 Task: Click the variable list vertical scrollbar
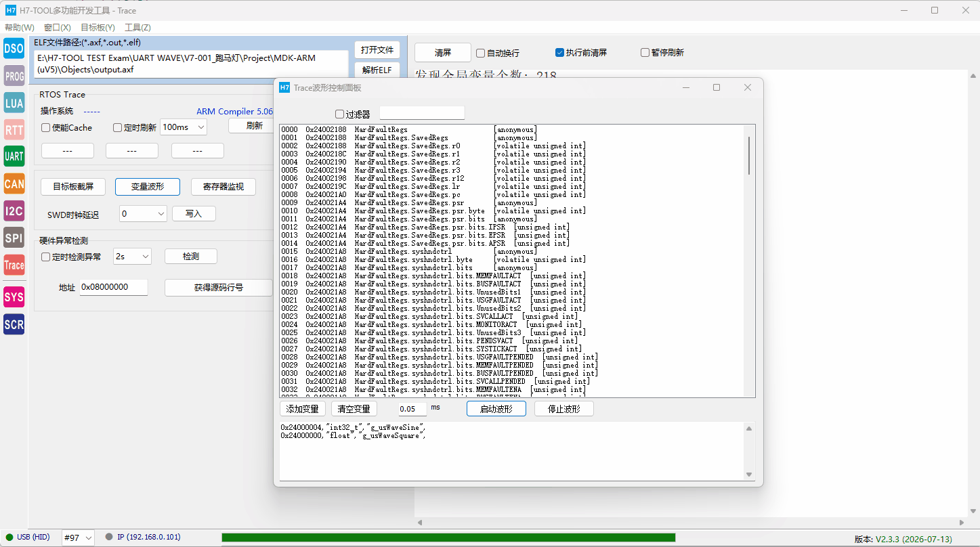point(749,261)
